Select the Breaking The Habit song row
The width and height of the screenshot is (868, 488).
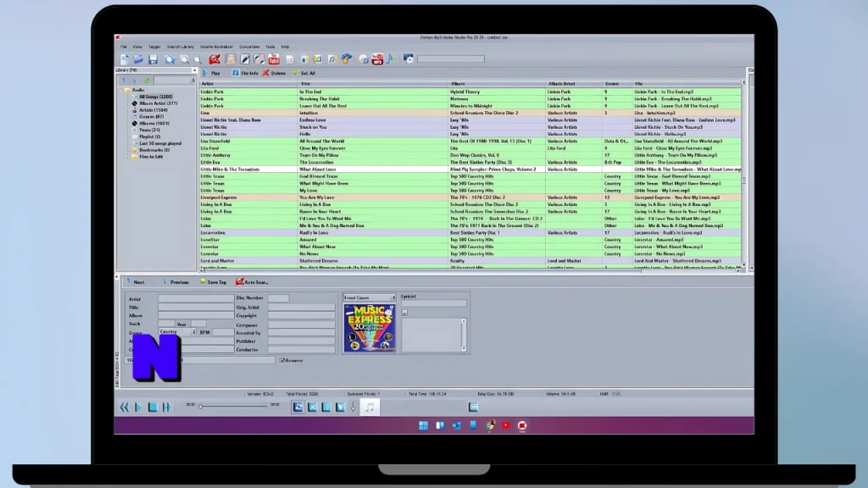click(x=470, y=99)
